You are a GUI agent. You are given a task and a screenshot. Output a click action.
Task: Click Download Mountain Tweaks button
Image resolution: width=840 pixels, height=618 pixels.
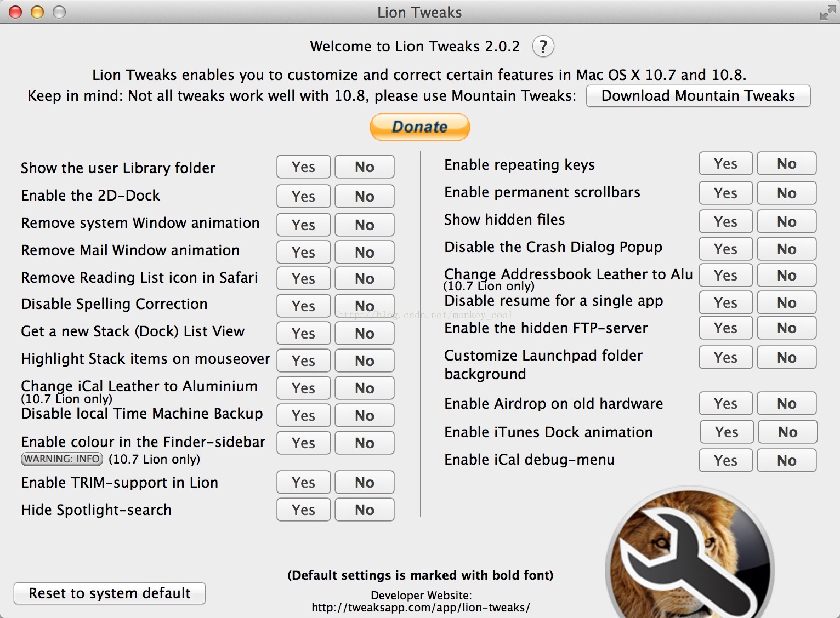tap(698, 96)
